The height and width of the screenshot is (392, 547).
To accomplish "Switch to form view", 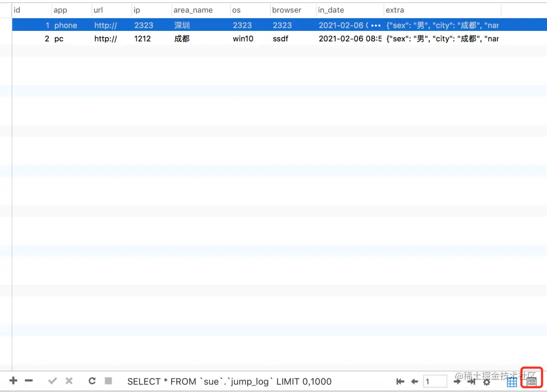I will pos(532,381).
